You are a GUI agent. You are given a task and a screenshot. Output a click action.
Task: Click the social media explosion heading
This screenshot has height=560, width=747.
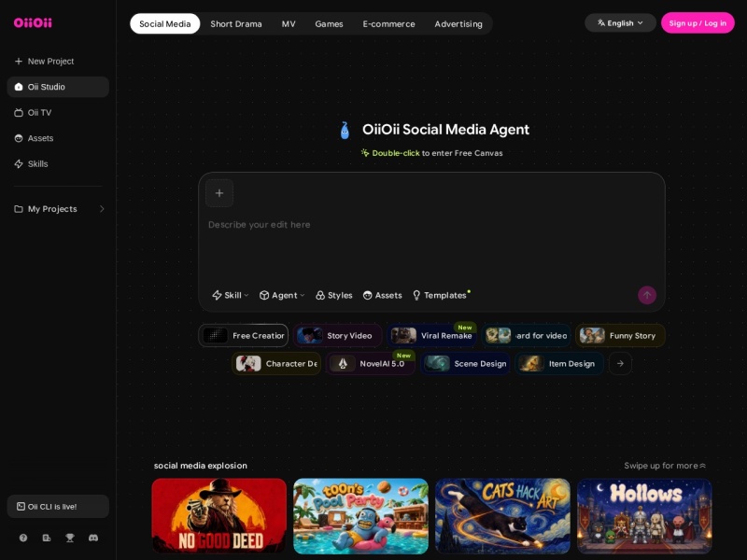click(x=201, y=466)
